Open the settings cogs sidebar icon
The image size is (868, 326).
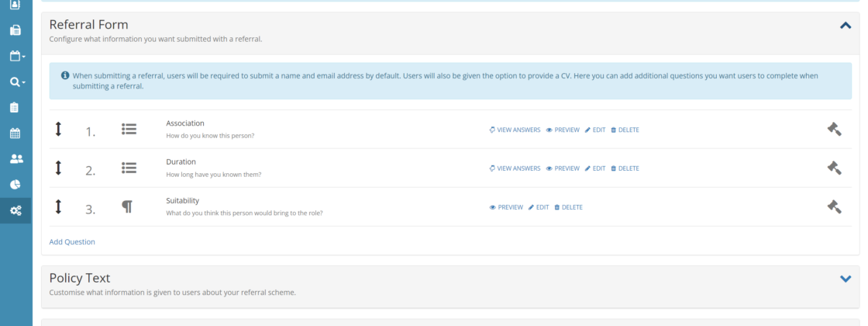click(15, 210)
